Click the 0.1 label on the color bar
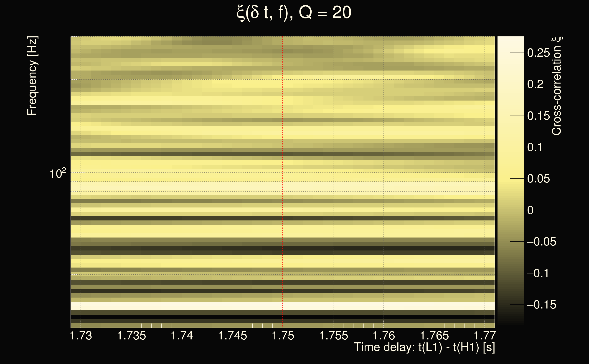Image resolution: width=589 pixels, height=364 pixels. pos(535,147)
